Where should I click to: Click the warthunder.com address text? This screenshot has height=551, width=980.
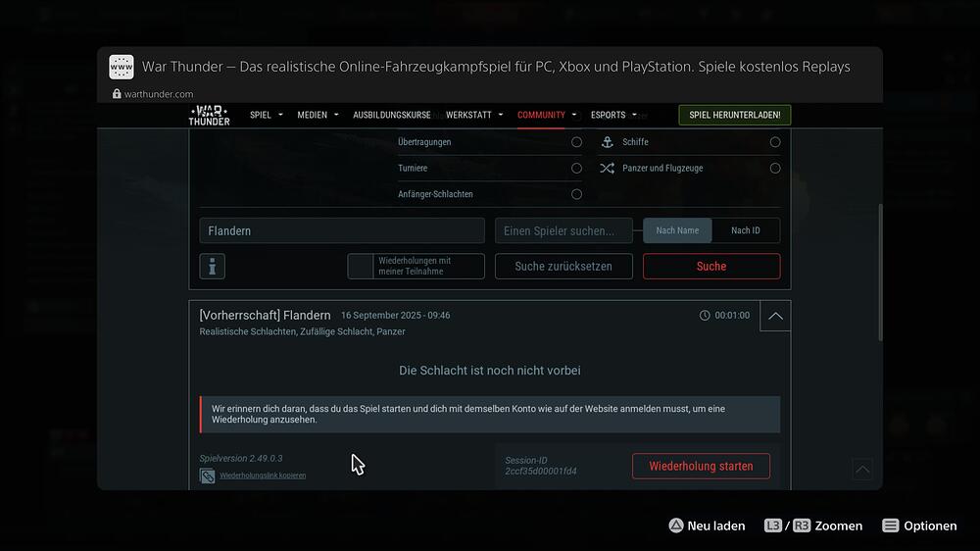pos(159,94)
